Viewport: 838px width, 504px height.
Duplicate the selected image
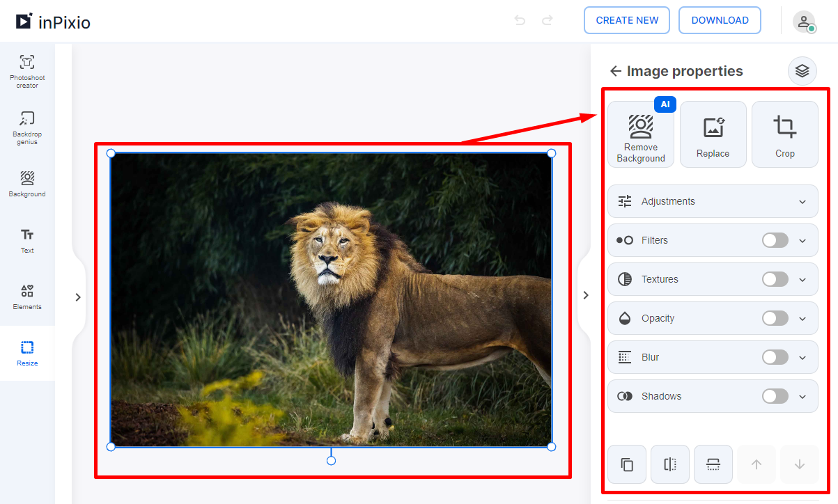click(x=626, y=464)
